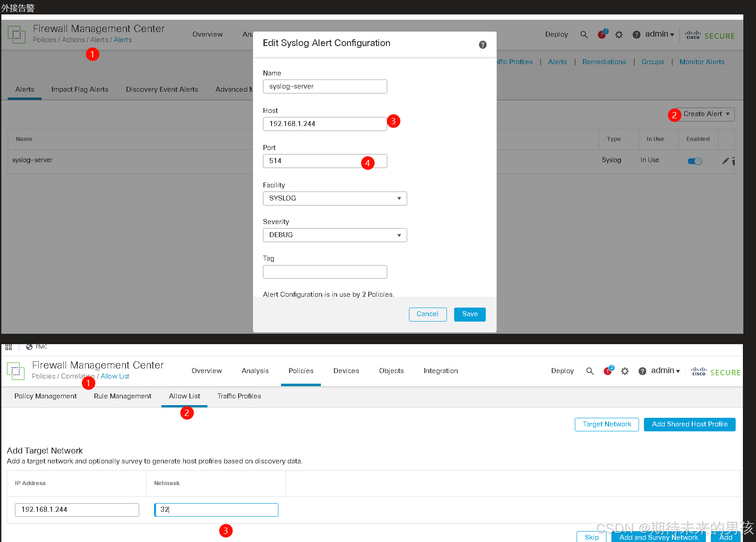Open Overview menu in lower window
The height and width of the screenshot is (542, 756).
point(207,371)
